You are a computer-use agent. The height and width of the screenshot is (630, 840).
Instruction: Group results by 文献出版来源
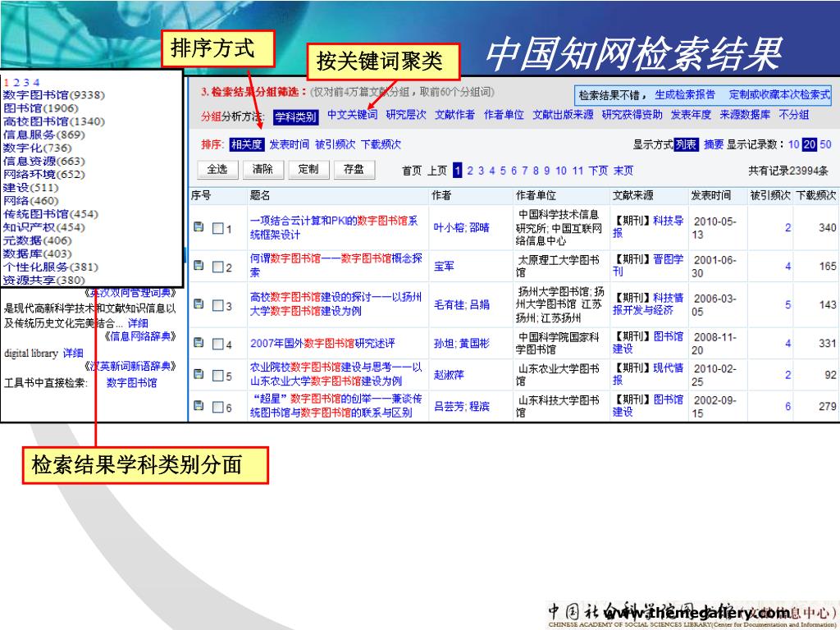[x=563, y=115]
